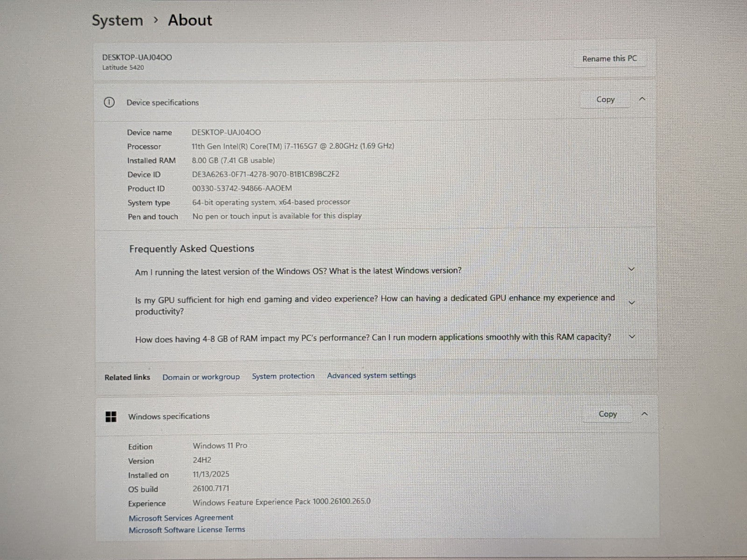Collapse the Device specifications section chevron
The height and width of the screenshot is (560, 747).
(x=642, y=99)
